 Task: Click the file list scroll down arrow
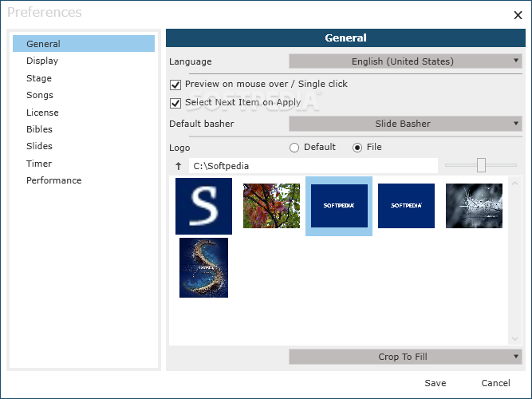(514, 339)
